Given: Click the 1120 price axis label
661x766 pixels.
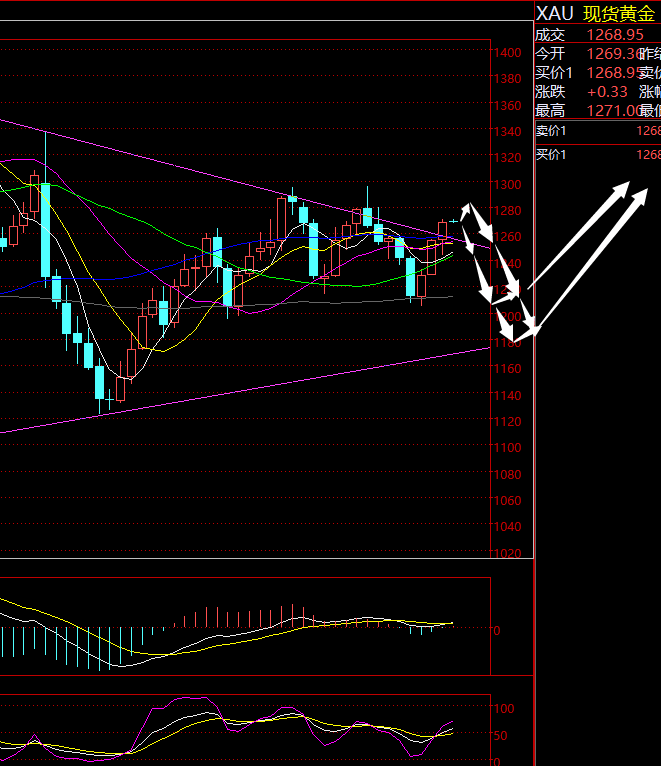Looking at the screenshot, I should point(507,422).
